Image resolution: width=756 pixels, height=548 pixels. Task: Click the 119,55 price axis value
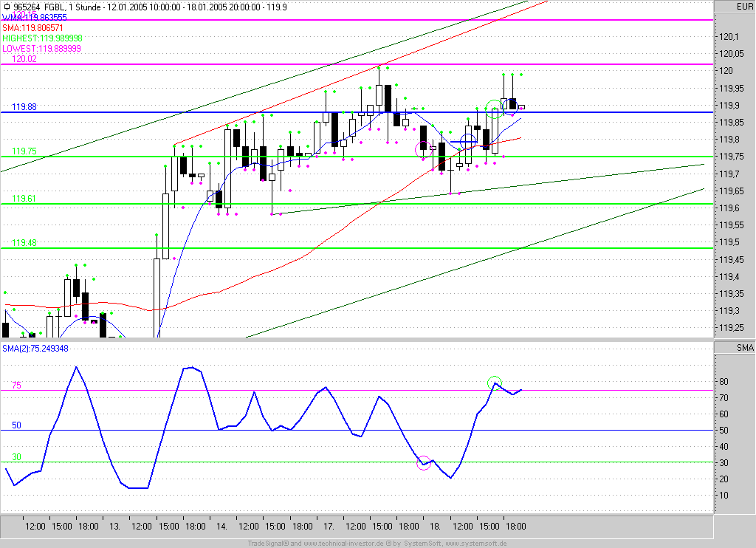tap(732, 225)
